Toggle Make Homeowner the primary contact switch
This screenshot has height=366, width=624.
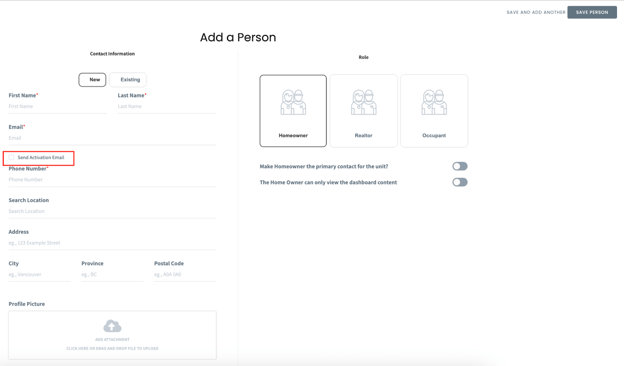[460, 166]
